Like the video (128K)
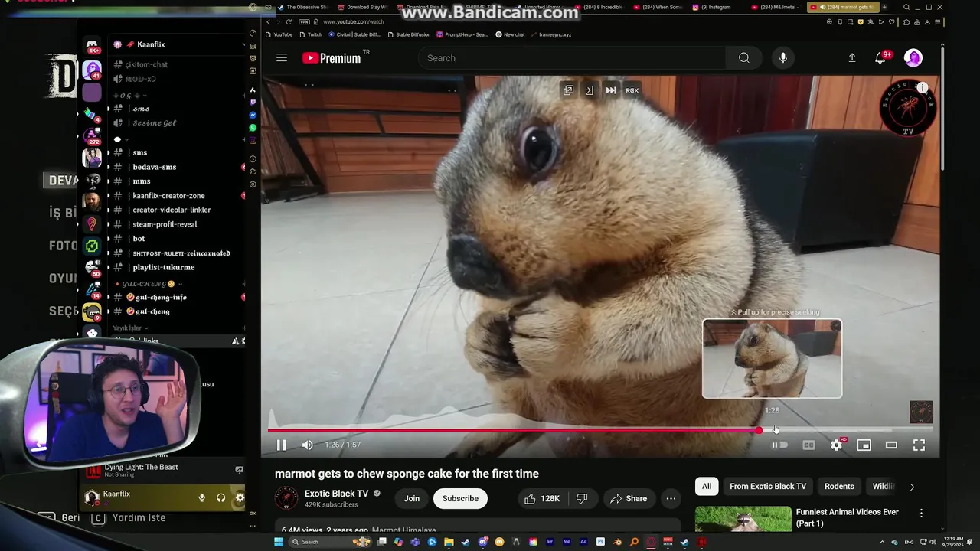980x551 pixels. point(542,499)
